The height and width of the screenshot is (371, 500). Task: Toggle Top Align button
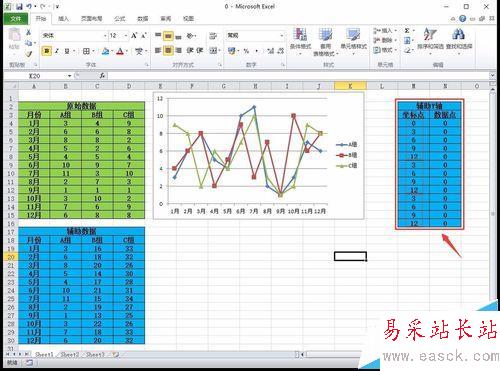(158, 35)
